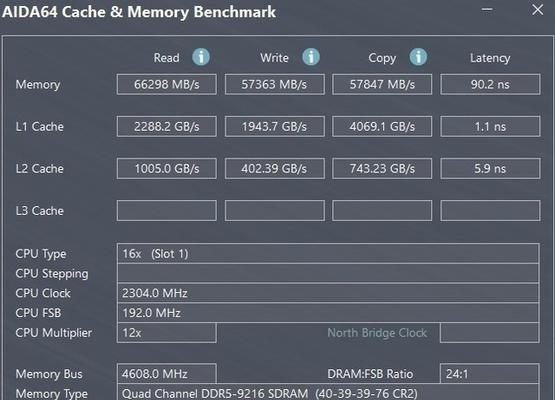Viewport: 555px width, 400px height.
Task: Select the Memory Write 57363 MB/s field
Action: coord(275,84)
